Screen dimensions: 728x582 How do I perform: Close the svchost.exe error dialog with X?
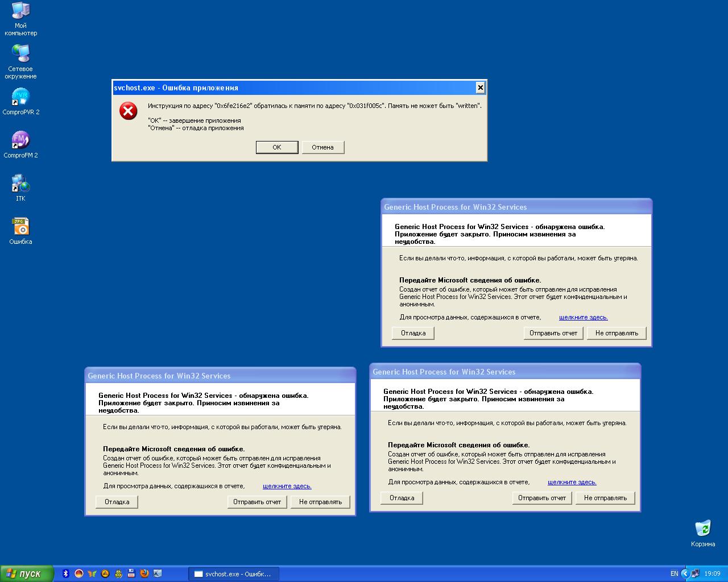(480, 88)
